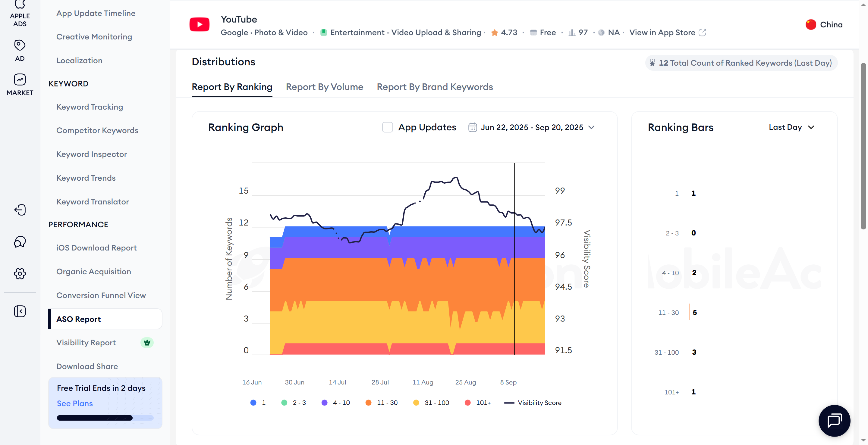This screenshot has height=445, width=868.
Task: Click the logout arrow icon in sidebar
Action: point(20,210)
